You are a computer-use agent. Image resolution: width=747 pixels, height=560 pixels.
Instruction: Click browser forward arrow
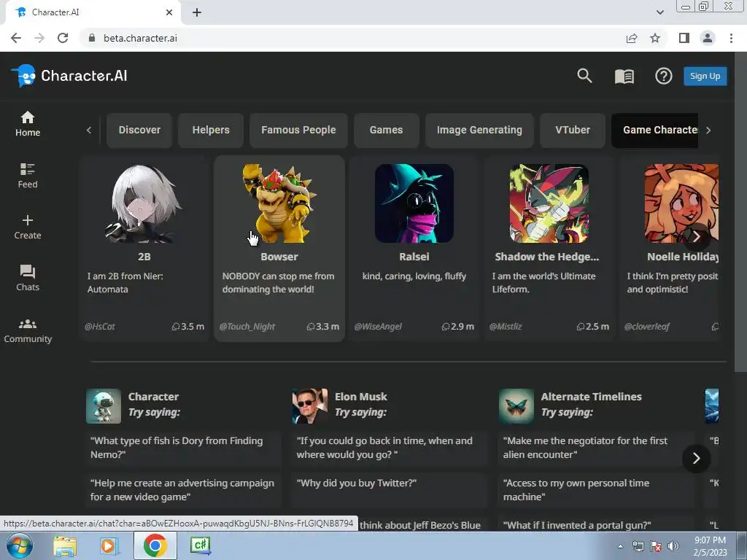[x=39, y=38]
